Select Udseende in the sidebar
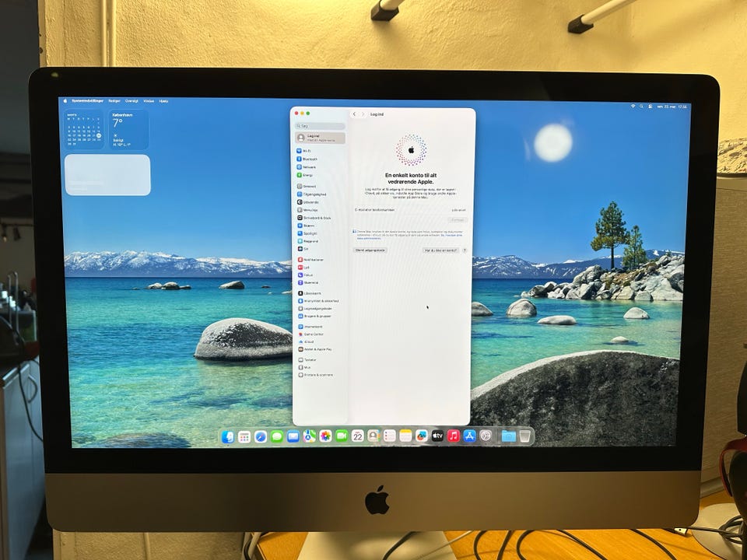The width and height of the screenshot is (747, 560). [x=320, y=202]
